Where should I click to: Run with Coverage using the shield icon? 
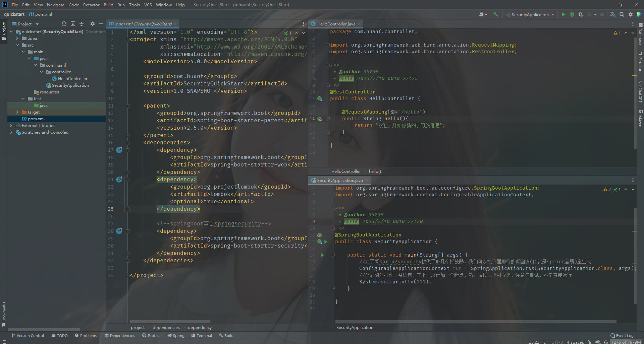581,14
